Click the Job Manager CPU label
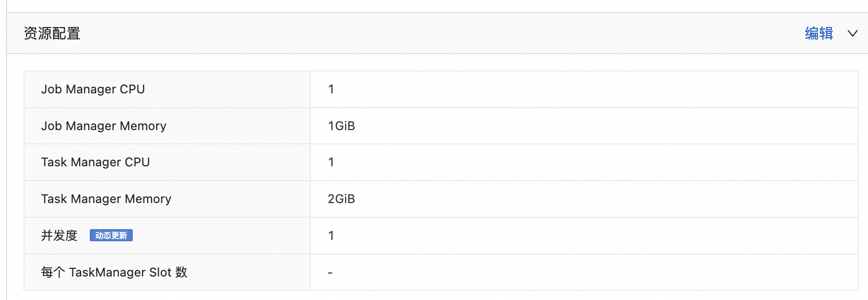Image resolution: width=868 pixels, height=300 pixels. point(93,89)
